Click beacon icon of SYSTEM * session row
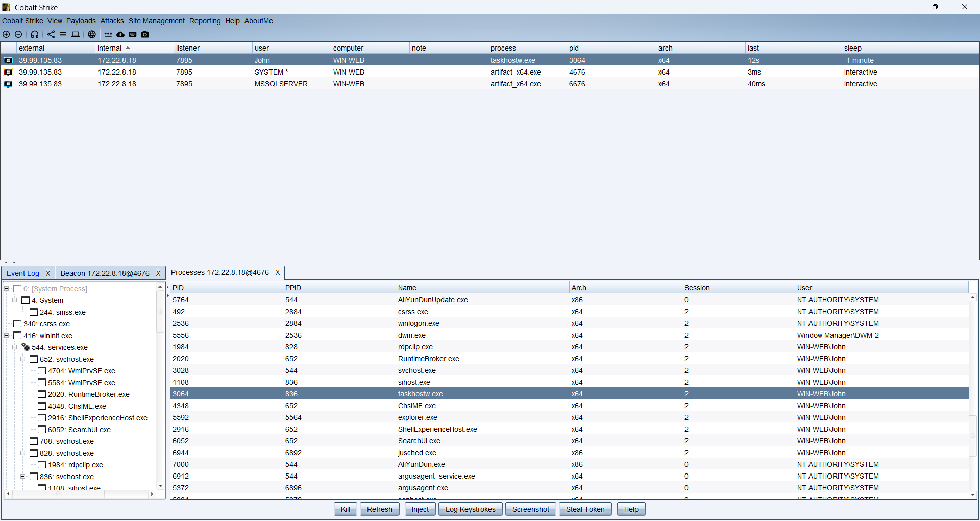The height and width of the screenshot is (521, 980). [8, 72]
